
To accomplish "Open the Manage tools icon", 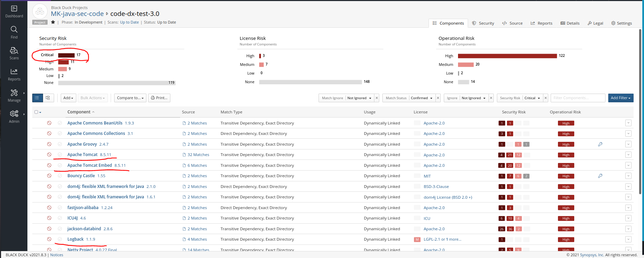I will tap(14, 93).
